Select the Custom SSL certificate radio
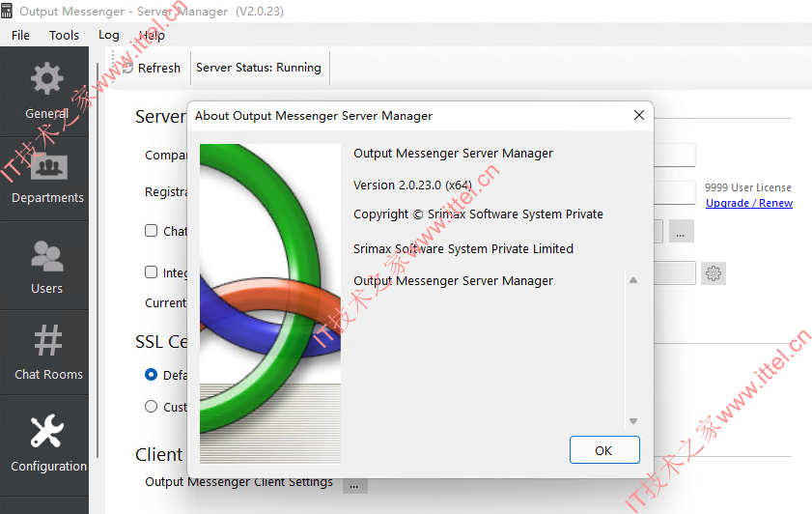Screen dimensions: 812x514 click(x=151, y=407)
